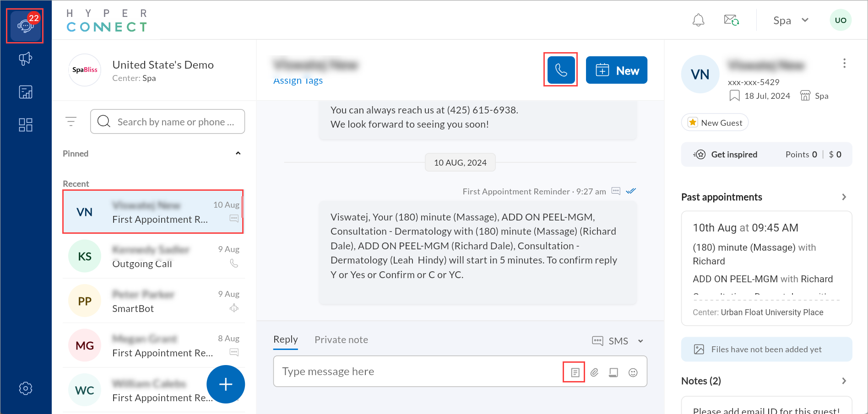Click the phone call button
The height and width of the screenshot is (414, 868).
pos(561,70)
